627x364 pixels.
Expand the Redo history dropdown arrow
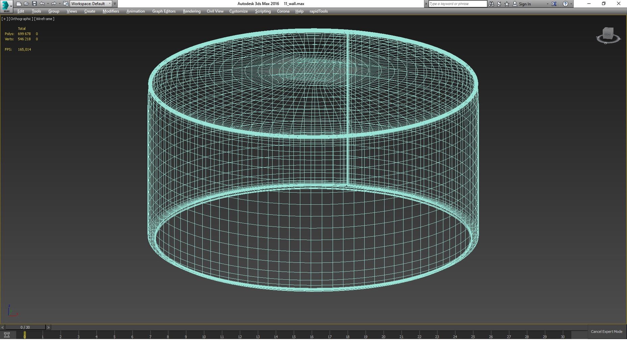[59, 4]
